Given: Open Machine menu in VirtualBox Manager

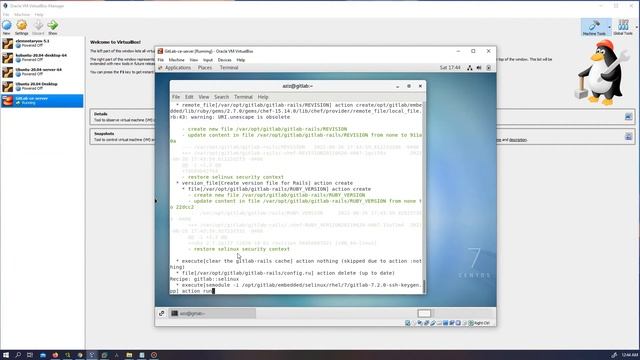Looking at the screenshot, I should pos(22,14).
